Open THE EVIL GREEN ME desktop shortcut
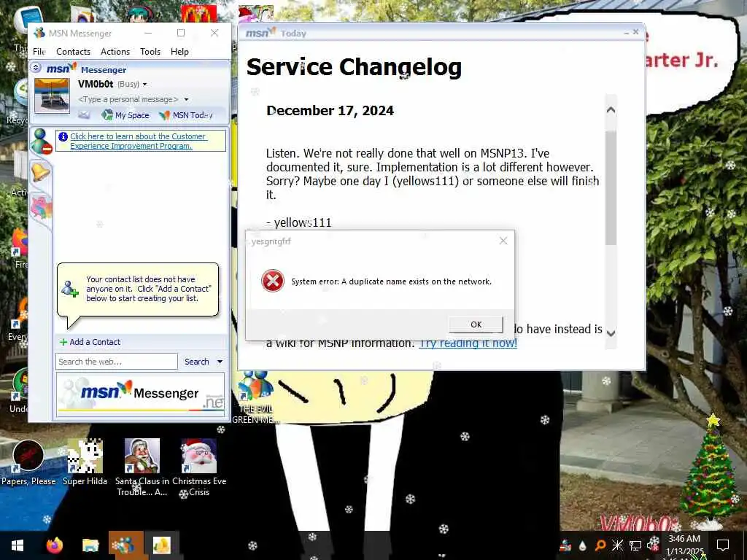Image resolution: width=747 pixels, height=560 pixels. [255, 398]
